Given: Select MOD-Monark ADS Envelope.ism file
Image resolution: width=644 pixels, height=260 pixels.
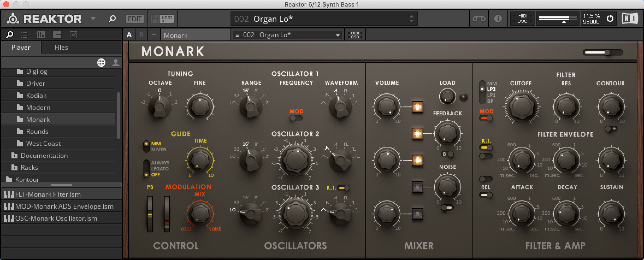Looking at the screenshot, I should pyautogui.click(x=61, y=206).
